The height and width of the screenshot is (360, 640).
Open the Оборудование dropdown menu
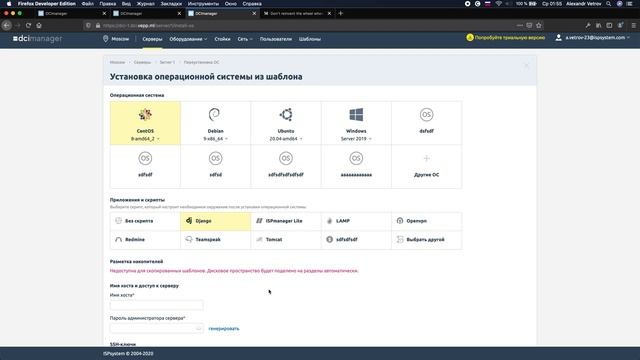pos(188,39)
